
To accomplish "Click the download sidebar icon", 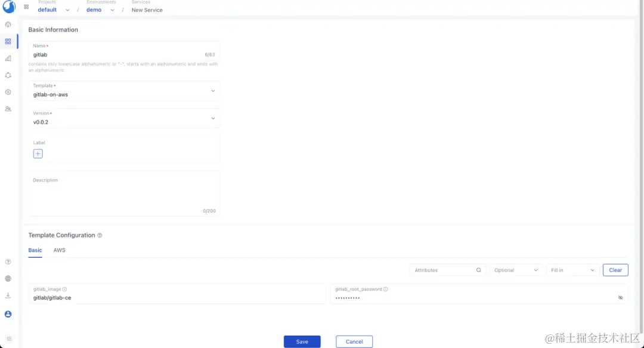I will (8, 295).
